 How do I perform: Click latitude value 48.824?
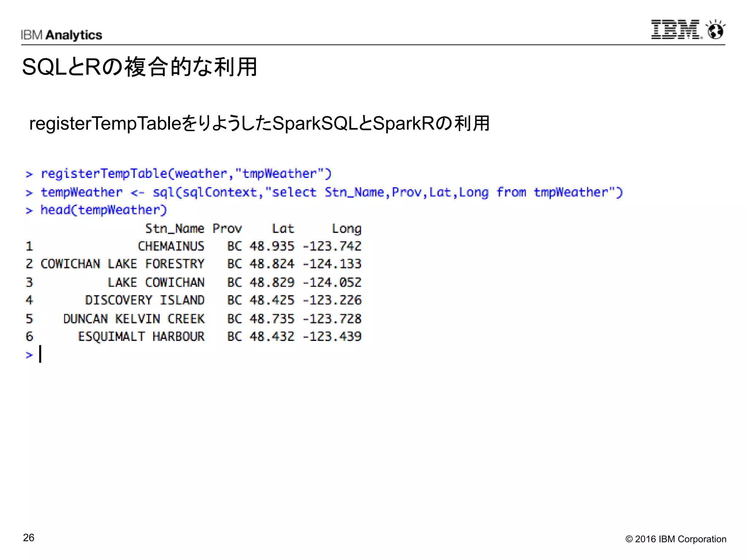[x=272, y=264]
